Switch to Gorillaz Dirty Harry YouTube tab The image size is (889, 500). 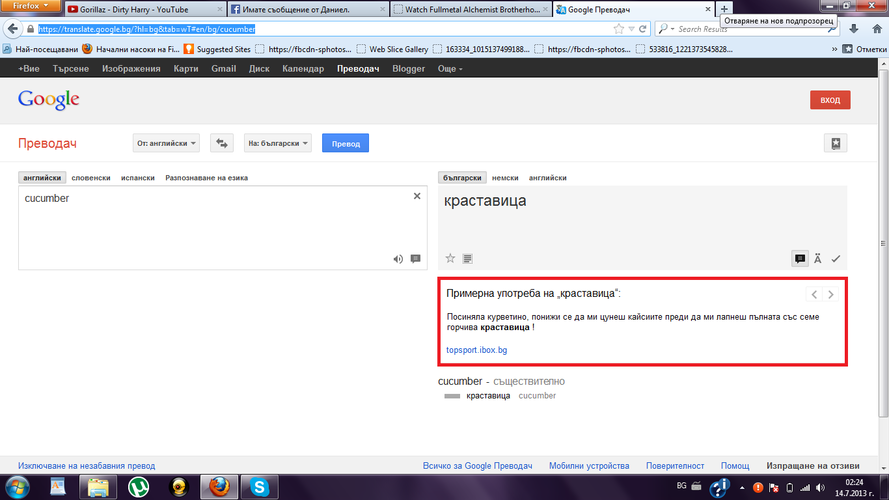[145, 9]
